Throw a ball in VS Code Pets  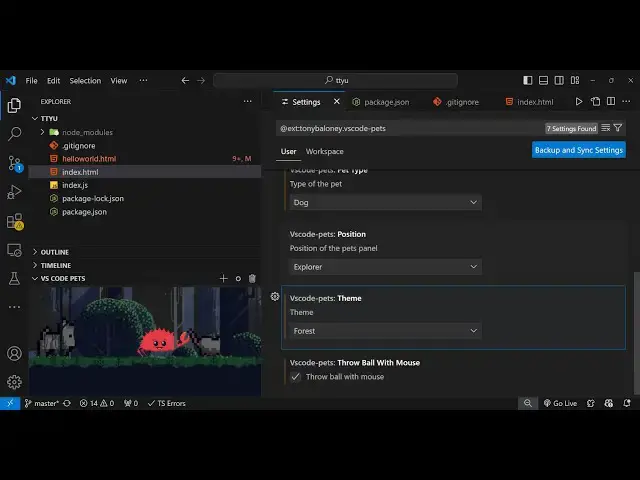coord(238,279)
